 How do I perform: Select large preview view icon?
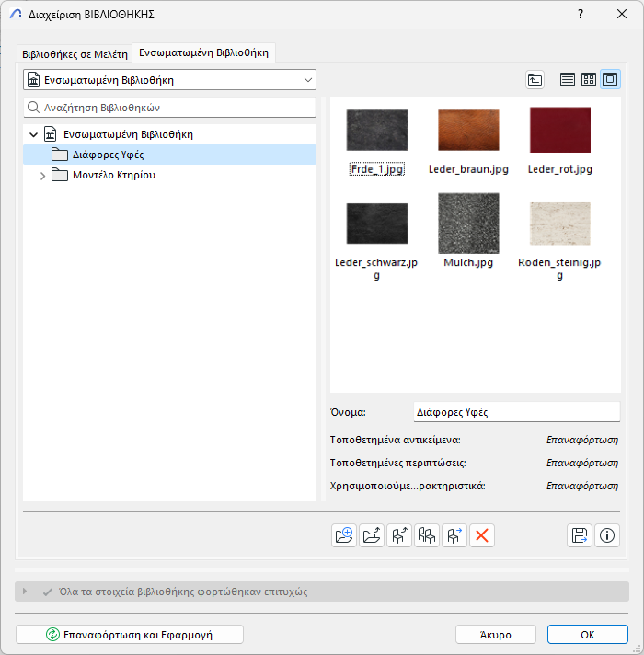pyautogui.click(x=610, y=79)
